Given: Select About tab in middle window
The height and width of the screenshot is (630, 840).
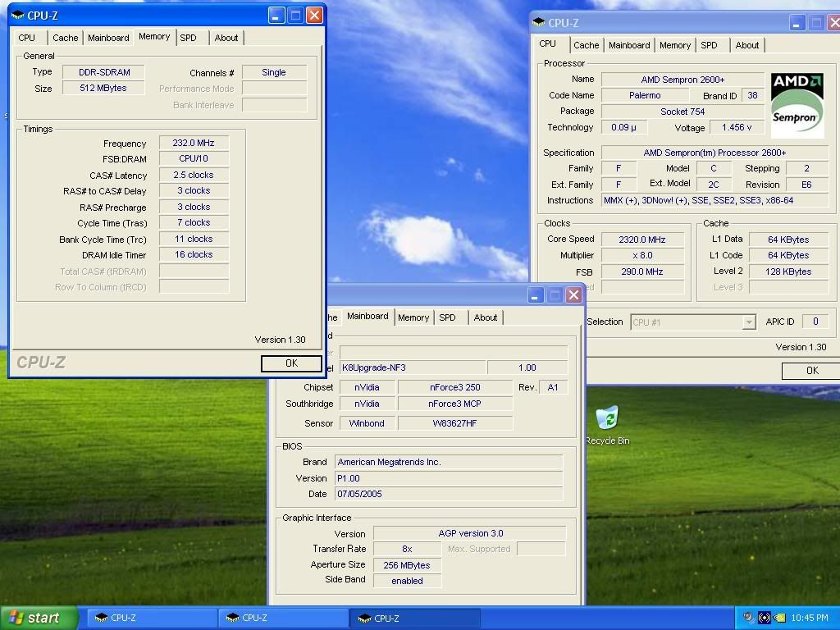Looking at the screenshot, I should coord(486,317).
